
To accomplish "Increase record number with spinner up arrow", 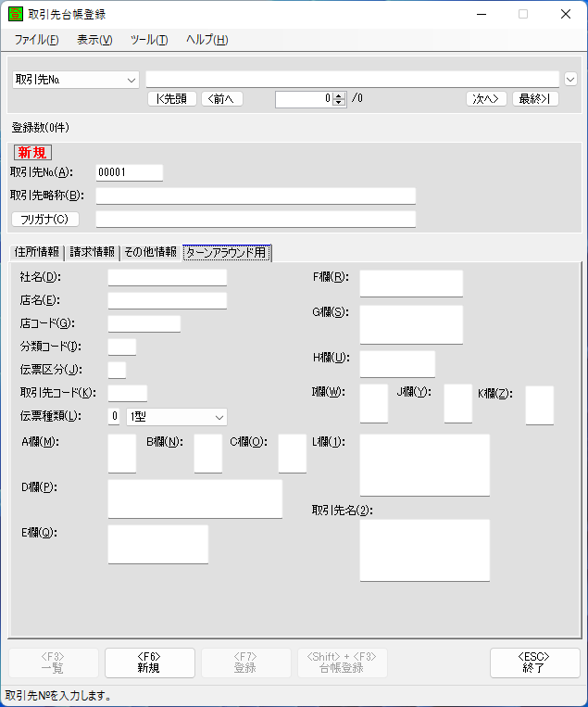I will [339, 95].
